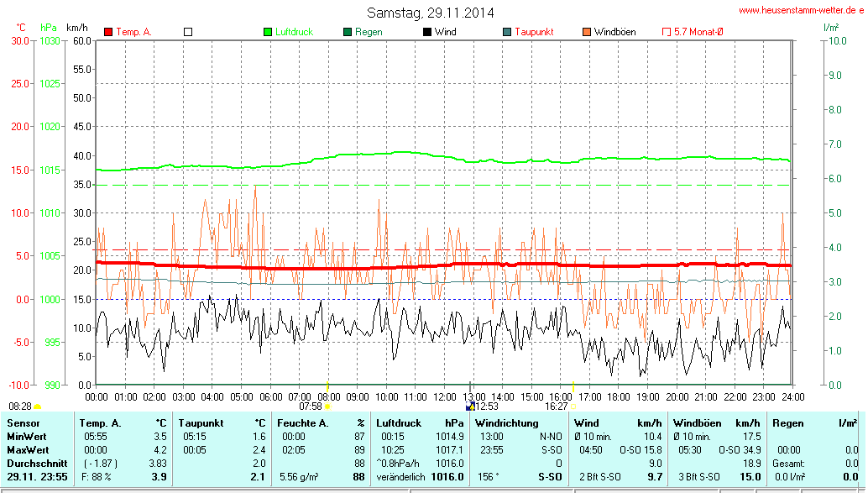Click the 156 ° wind bearing
Image resolution: width=868 pixels, height=493 pixels.
pyautogui.click(x=489, y=477)
